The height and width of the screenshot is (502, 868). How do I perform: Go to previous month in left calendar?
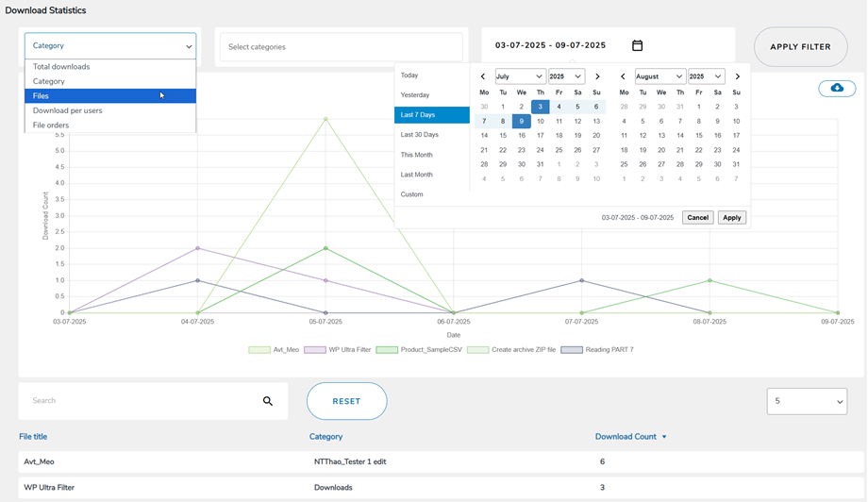[x=484, y=76]
